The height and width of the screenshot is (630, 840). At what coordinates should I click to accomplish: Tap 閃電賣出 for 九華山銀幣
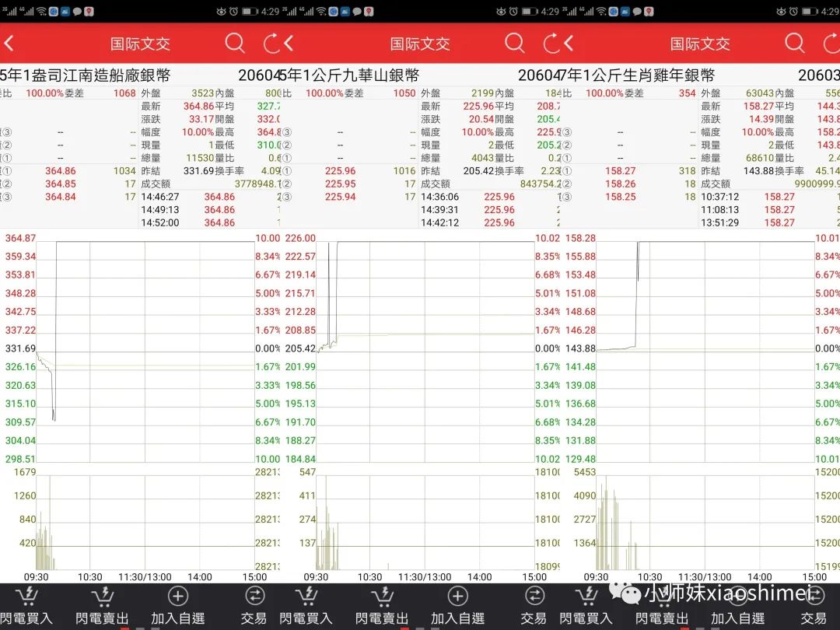point(382,606)
